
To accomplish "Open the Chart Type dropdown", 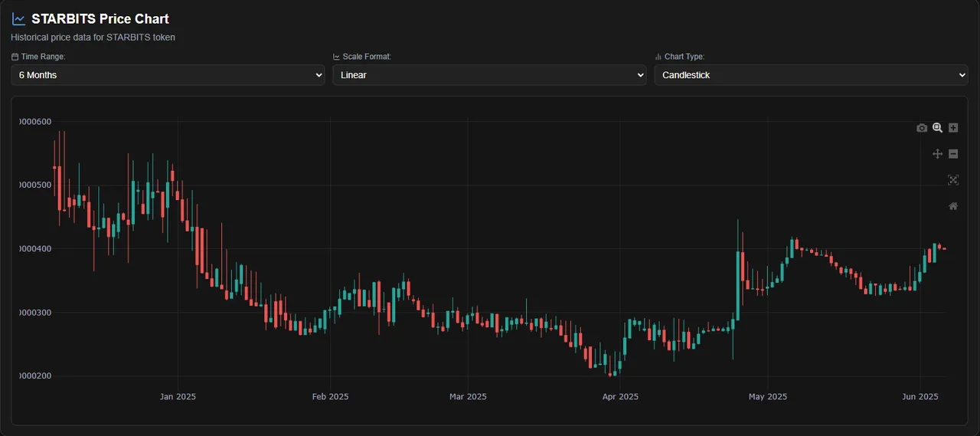I will pyautogui.click(x=812, y=75).
